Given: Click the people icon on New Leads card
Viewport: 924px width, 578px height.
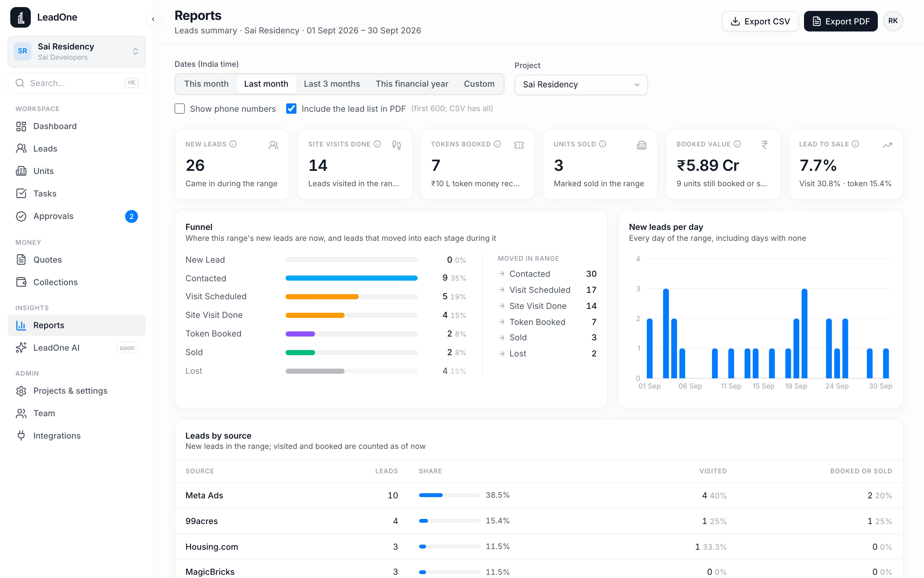Looking at the screenshot, I should (x=273, y=145).
